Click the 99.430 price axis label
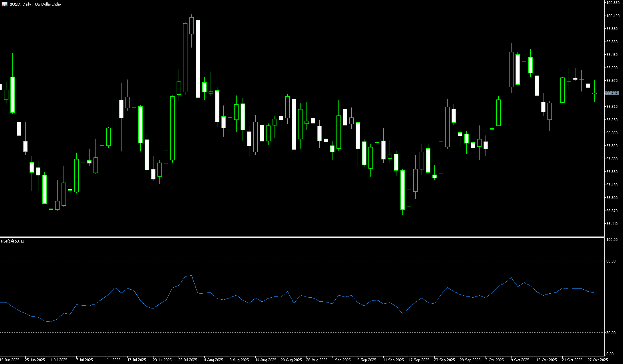Viewport: 623px width, 364px height. 612,55
